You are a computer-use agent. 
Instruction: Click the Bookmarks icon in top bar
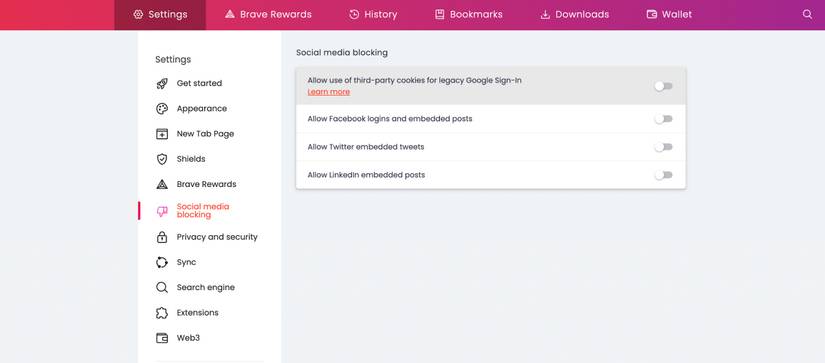(x=439, y=15)
